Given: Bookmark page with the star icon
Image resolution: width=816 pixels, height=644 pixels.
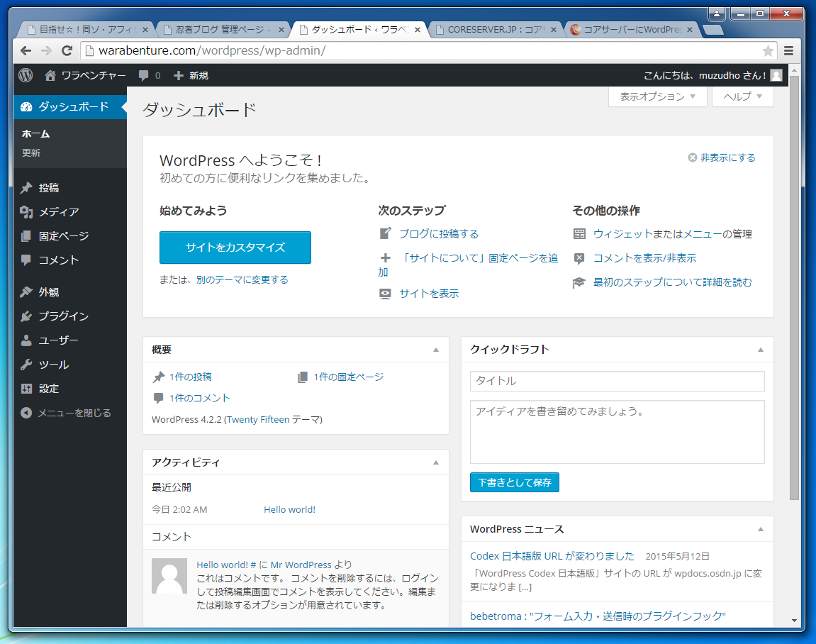Looking at the screenshot, I should [768, 50].
